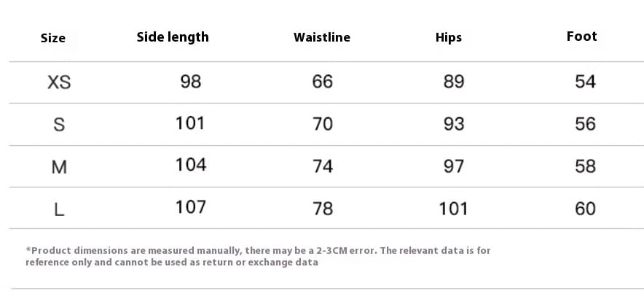Click the product dimensions disclaimer text
This screenshot has width=644, height=291.
point(258,256)
